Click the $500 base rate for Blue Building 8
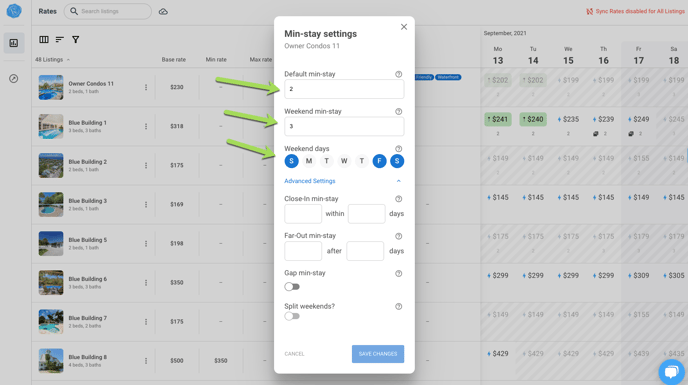Image resolution: width=688 pixels, height=385 pixels. coord(177,361)
